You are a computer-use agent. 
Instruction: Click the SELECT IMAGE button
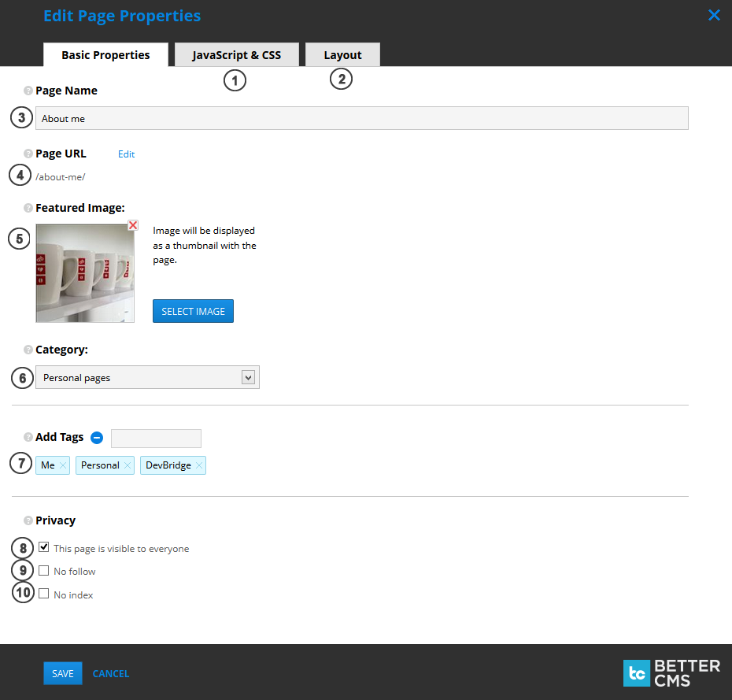(x=193, y=311)
